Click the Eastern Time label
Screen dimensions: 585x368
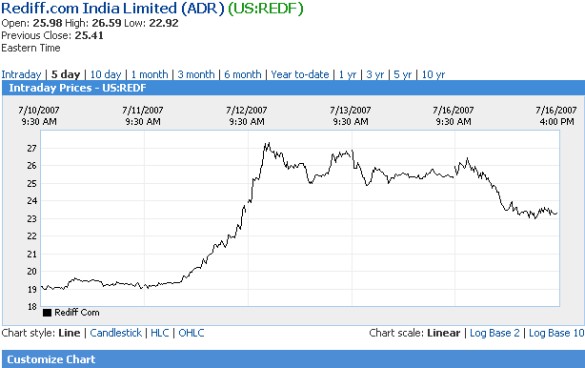[31, 48]
